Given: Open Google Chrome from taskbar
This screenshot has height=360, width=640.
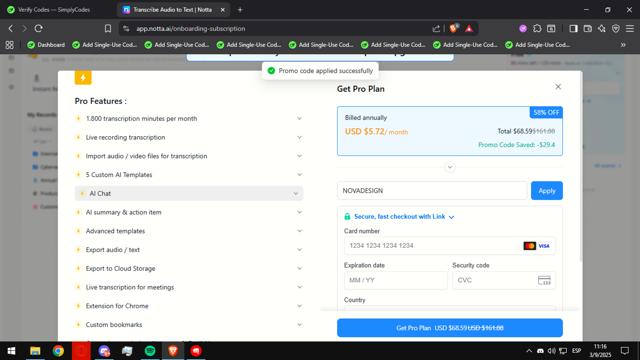Looking at the screenshot, I should [x=58, y=351].
